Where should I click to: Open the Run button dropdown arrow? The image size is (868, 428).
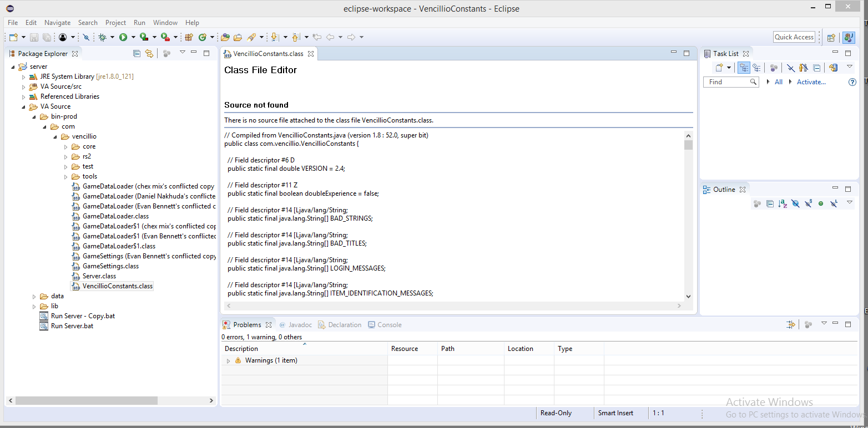pyautogui.click(x=133, y=37)
